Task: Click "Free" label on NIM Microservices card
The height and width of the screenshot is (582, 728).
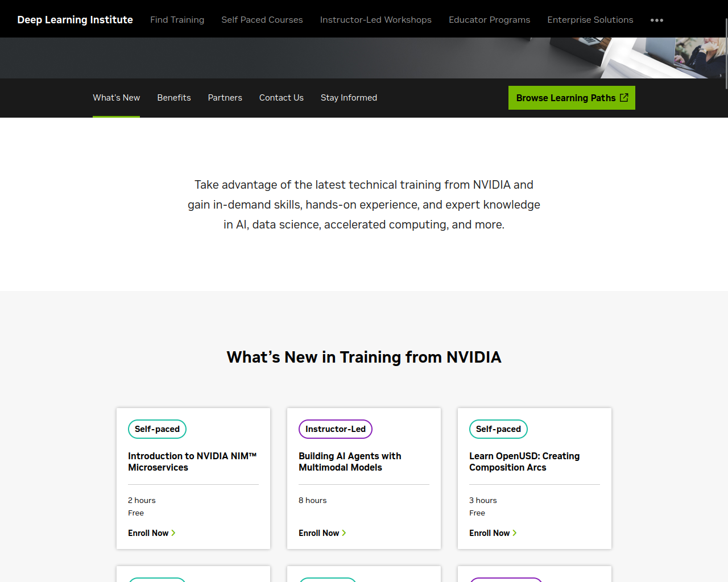Action: pos(136,513)
